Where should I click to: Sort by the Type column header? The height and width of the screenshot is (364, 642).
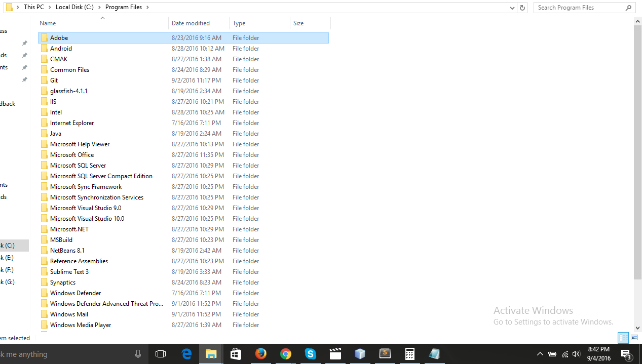point(260,23)
